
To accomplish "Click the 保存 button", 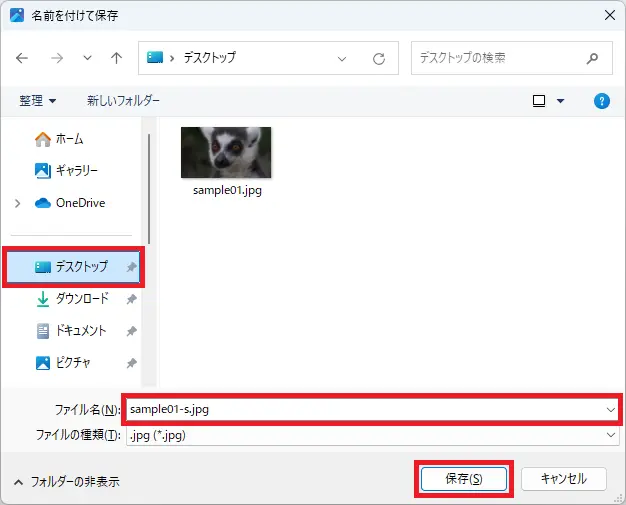I will [x=463, y=479].
